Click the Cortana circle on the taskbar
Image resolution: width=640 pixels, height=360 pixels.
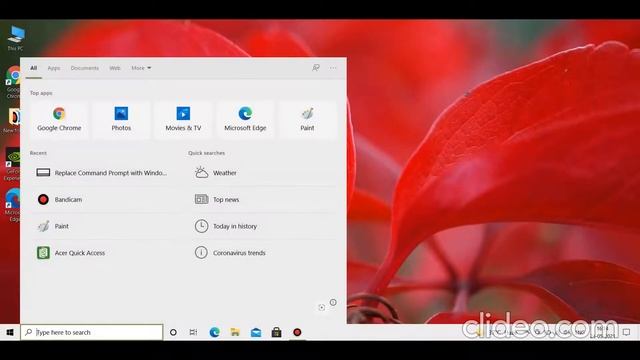[173, 332]
